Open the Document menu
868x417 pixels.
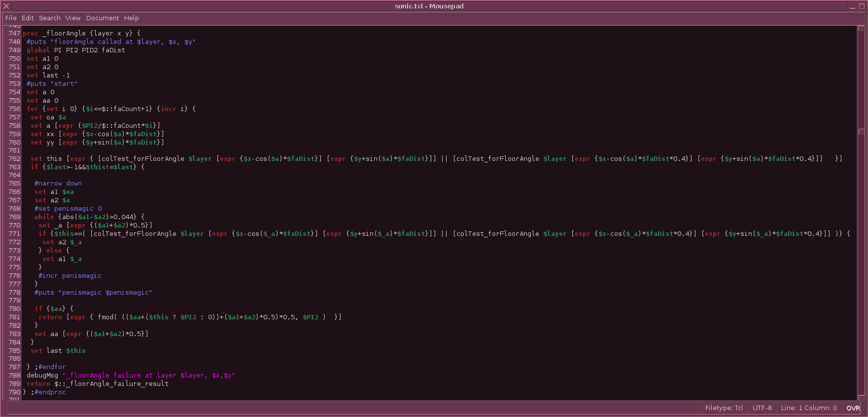[x=103, y=18]
